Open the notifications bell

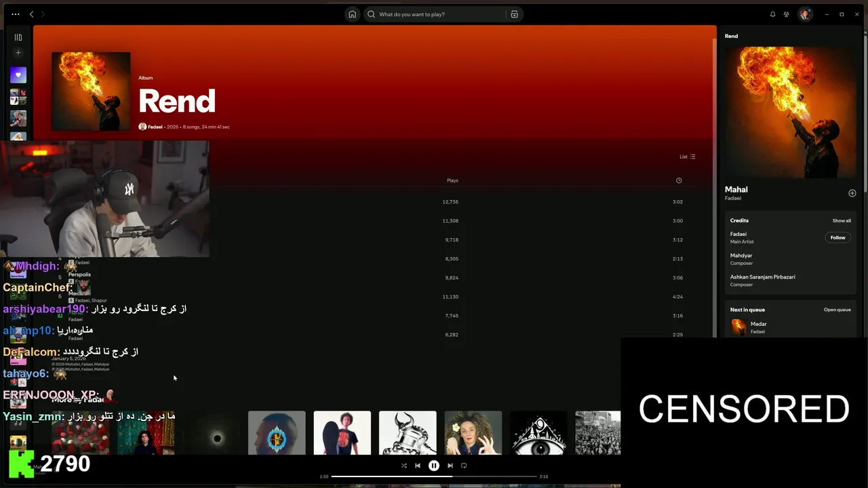coord(772,14)
